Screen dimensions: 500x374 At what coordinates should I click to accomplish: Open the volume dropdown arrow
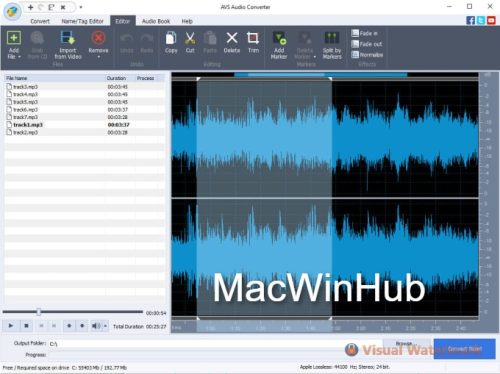coord(105,326)
